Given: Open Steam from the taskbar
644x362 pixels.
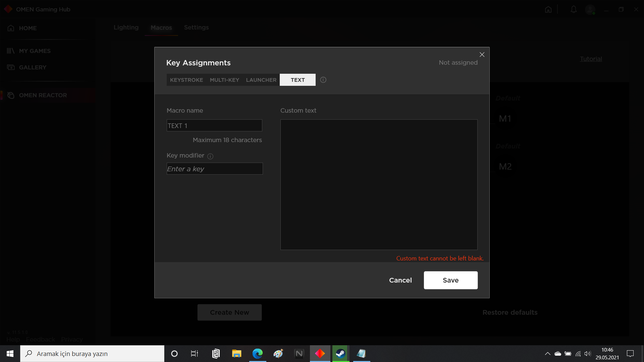Looking at the screenshot, I should [x=340, y=354].
